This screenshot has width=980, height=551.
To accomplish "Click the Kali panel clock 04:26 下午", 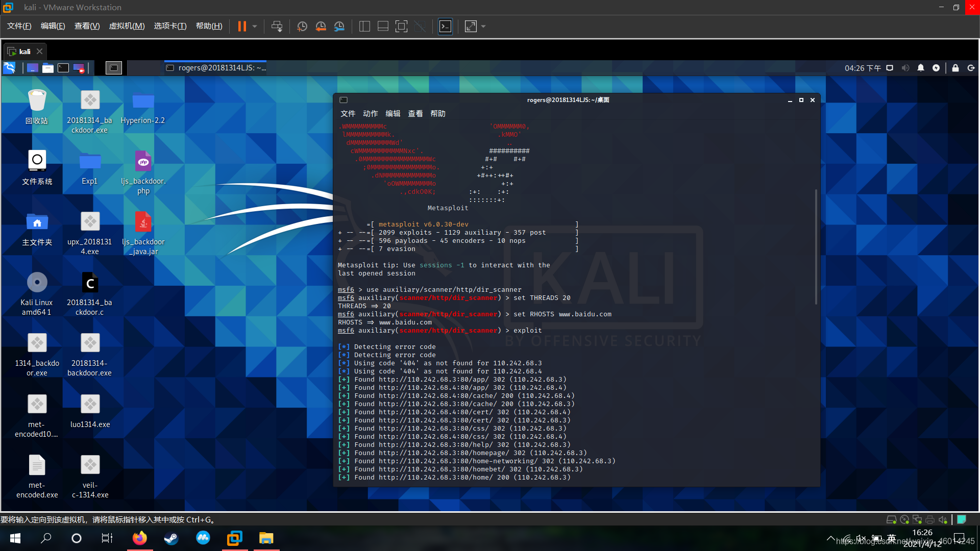I will point(863,68).
